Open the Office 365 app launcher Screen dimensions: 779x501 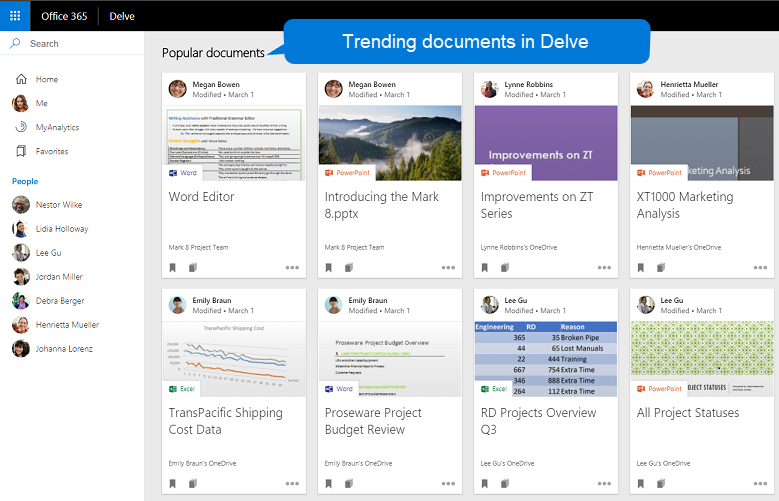(15, 16)
